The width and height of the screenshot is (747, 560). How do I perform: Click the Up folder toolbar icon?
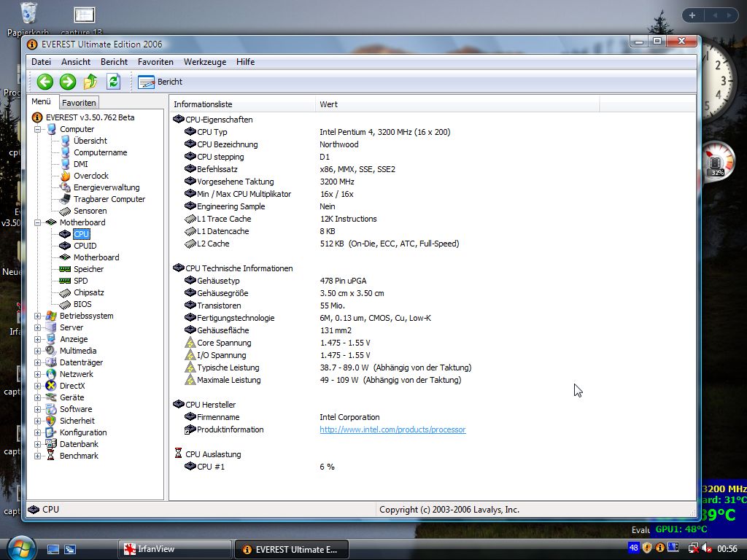pos(90,82)
